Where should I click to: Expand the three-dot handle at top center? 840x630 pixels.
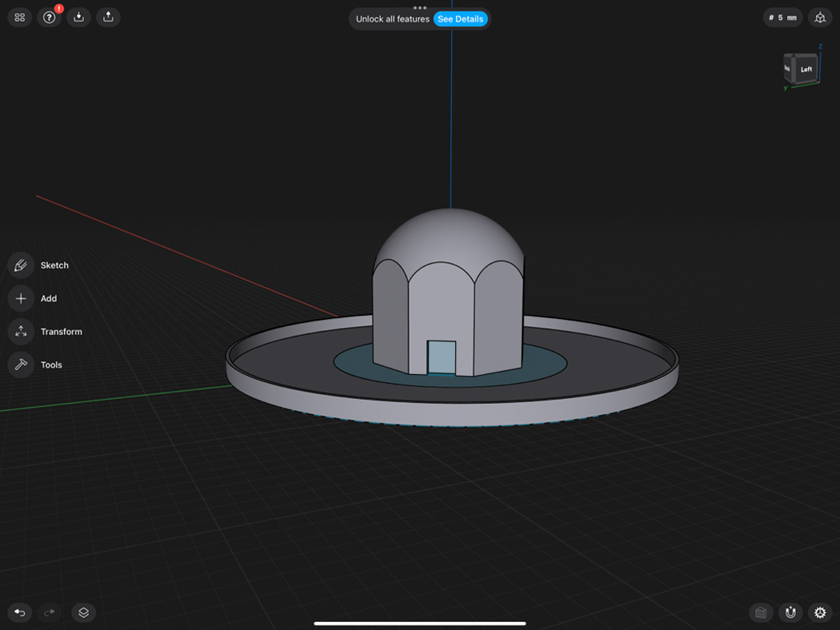tap(420, 8)
